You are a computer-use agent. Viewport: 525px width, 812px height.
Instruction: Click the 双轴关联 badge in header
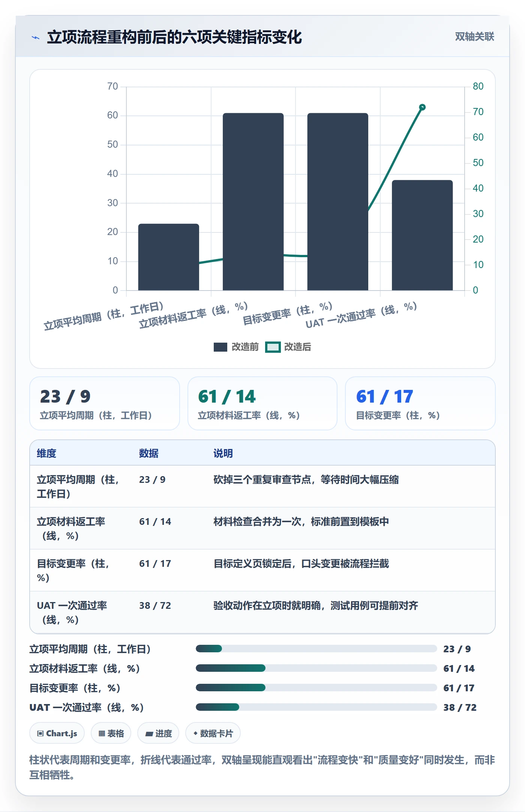pyautogui.click(x=474, y=36)
